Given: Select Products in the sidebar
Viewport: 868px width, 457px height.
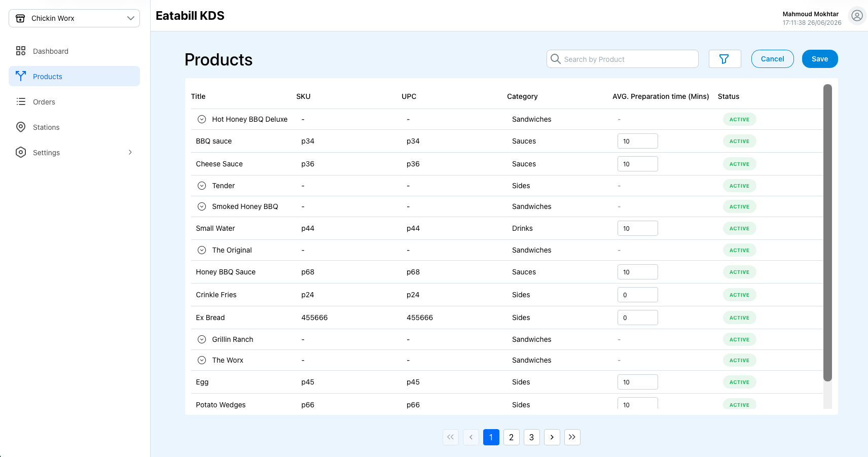Looking at the screenshot, I should [74, 76].
